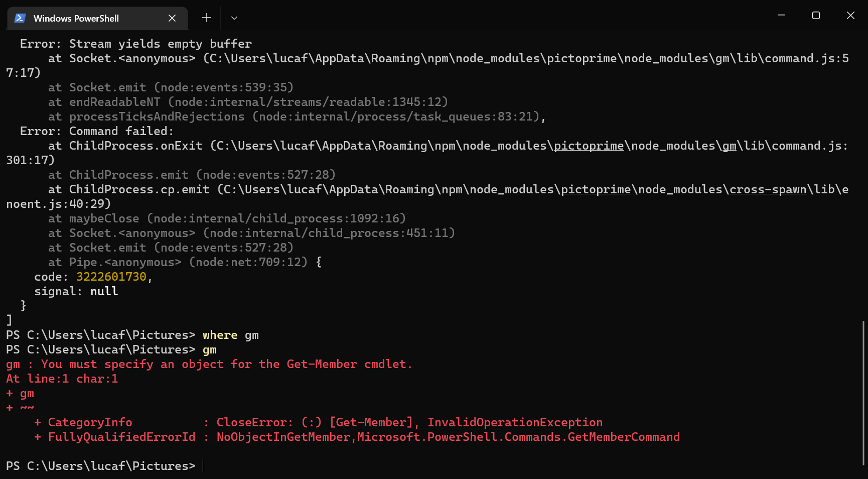Image resolution: width=868 pixels, height=479 pixels.
Task: Minimize the terminal window
Action: coord(781,16)
